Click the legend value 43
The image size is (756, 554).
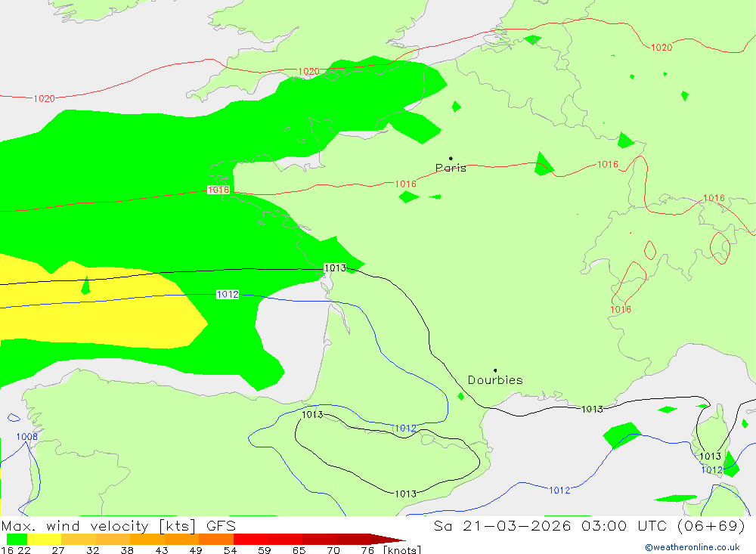162,550
